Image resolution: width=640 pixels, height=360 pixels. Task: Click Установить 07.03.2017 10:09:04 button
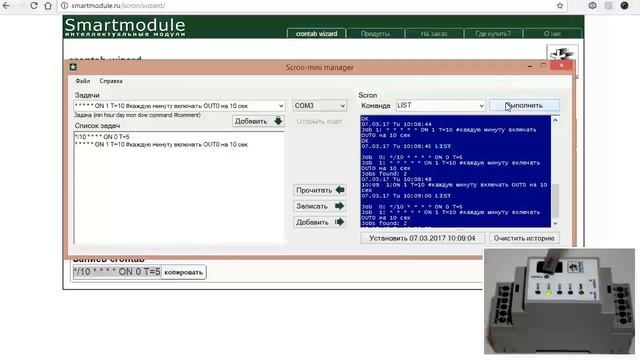422,238
